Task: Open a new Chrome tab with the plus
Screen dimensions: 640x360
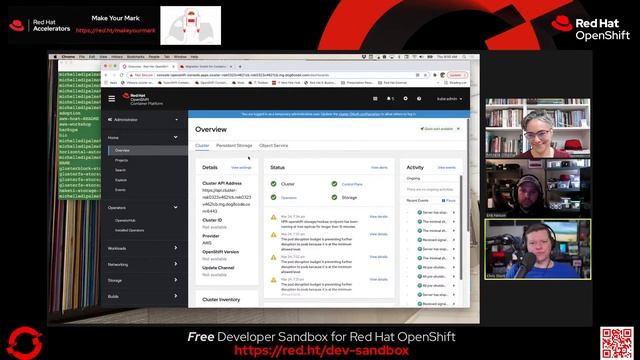Action: (240, 67)
